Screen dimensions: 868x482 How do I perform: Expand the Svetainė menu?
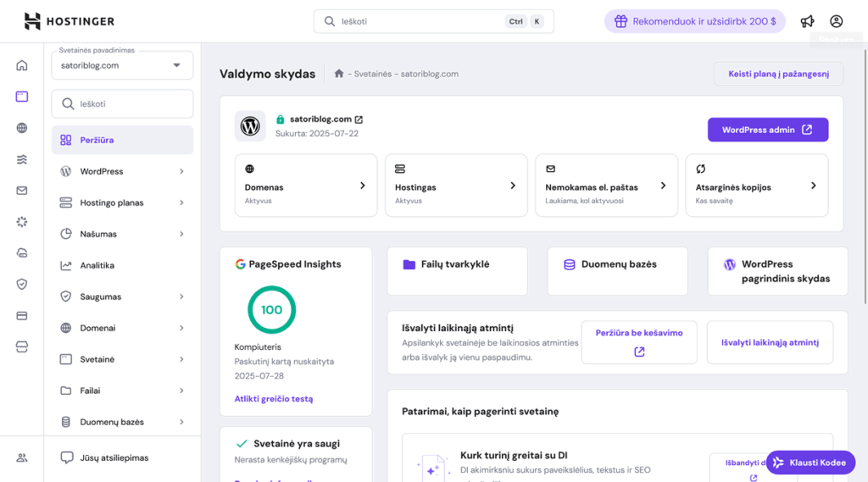[x=122, y=359]
